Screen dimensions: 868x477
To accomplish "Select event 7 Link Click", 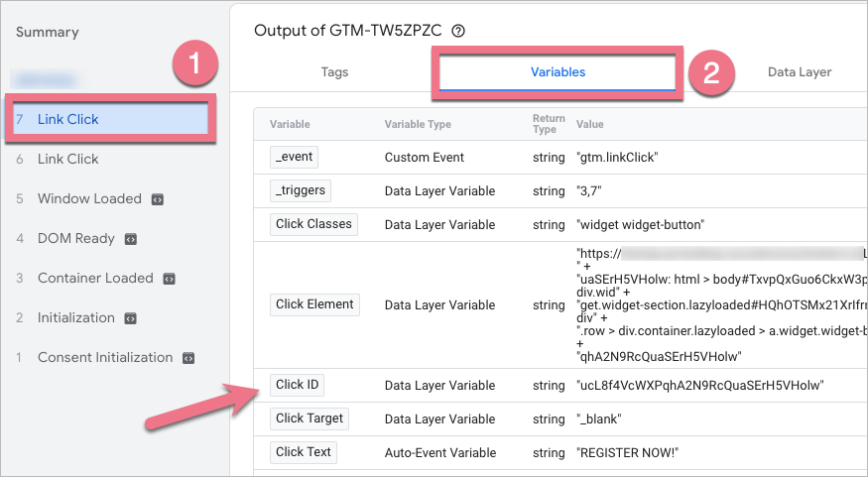I will (x=109, y=120).
